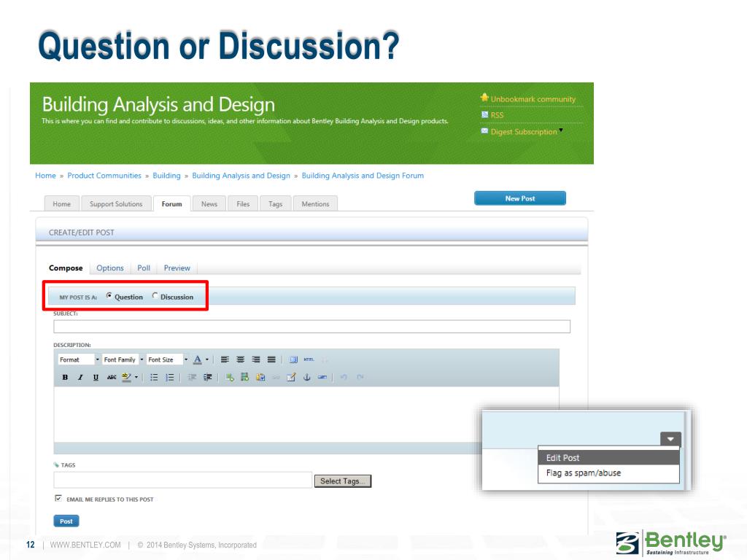Click the text color A icon

pos(197,359)
